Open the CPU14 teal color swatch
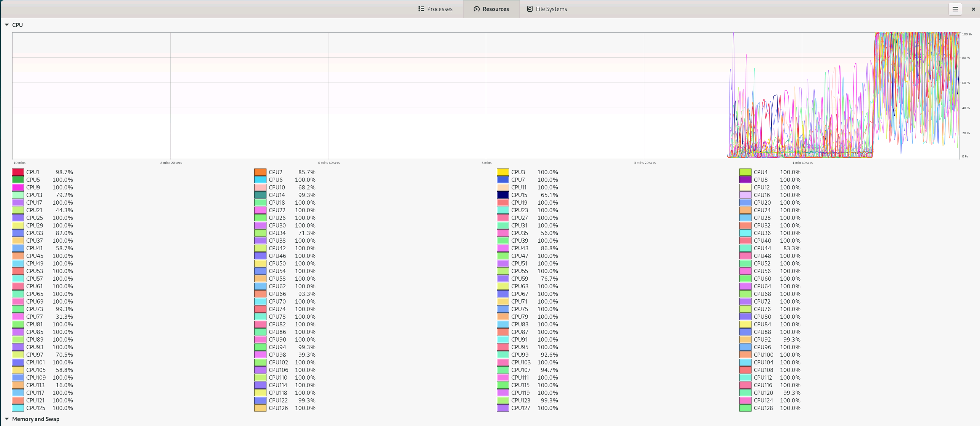This screenshot has height=426, width=980. coord(260,195)
